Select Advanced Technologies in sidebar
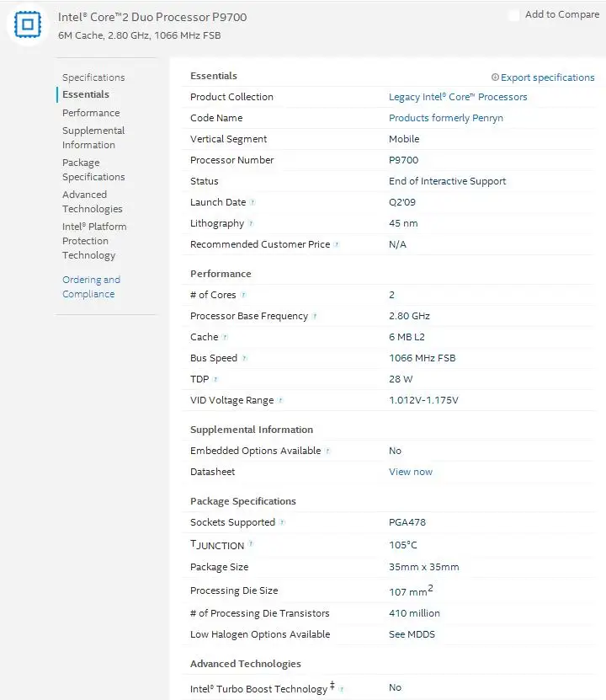The image size is (606, 700). point(92,202)
